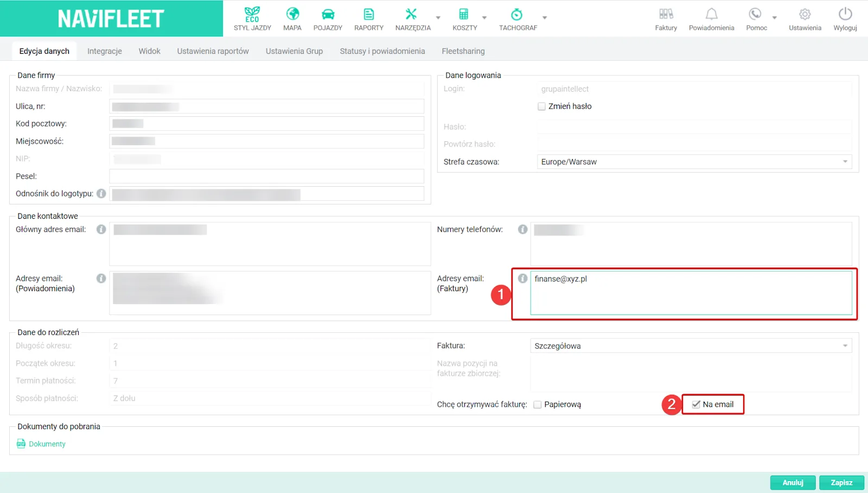Click Nazwa pozycji na fakturze zbiorczej field
Image resolution: width=868 pixels, height=493 pixels.
(691, 374)
